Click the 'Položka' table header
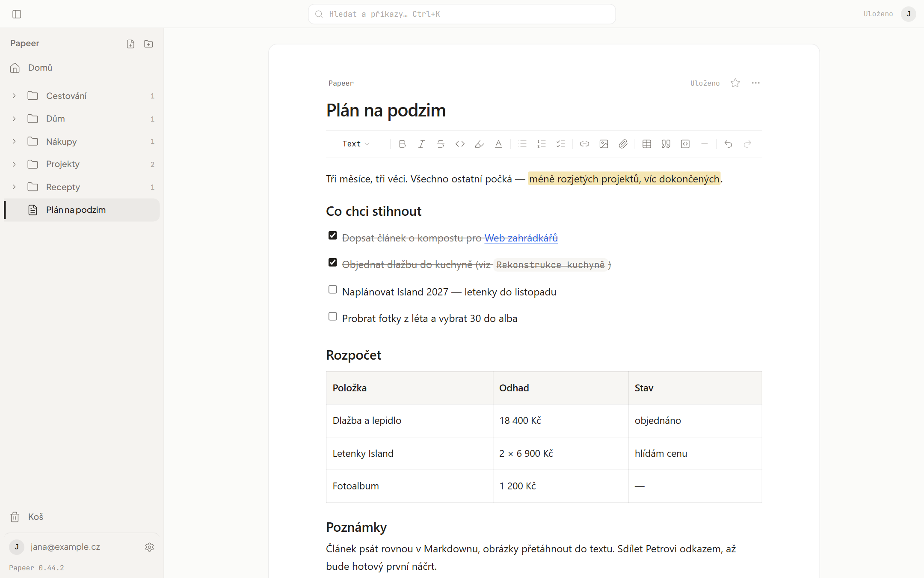924x578 pixels. tap(409, 388)
